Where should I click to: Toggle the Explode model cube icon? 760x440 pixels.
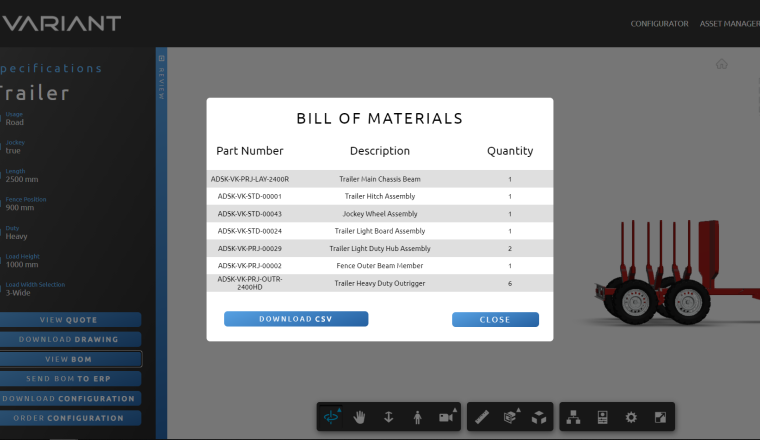click(x=538, y=417)
